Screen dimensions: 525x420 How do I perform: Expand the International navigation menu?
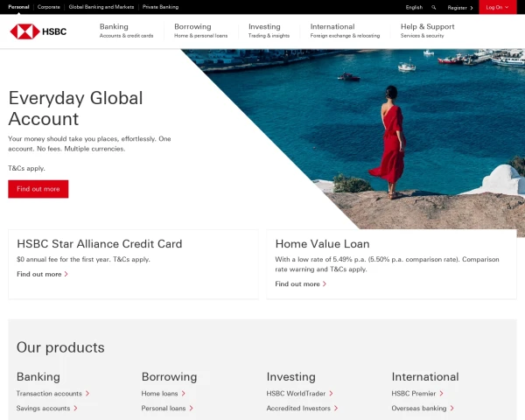[x=345, y=31]
